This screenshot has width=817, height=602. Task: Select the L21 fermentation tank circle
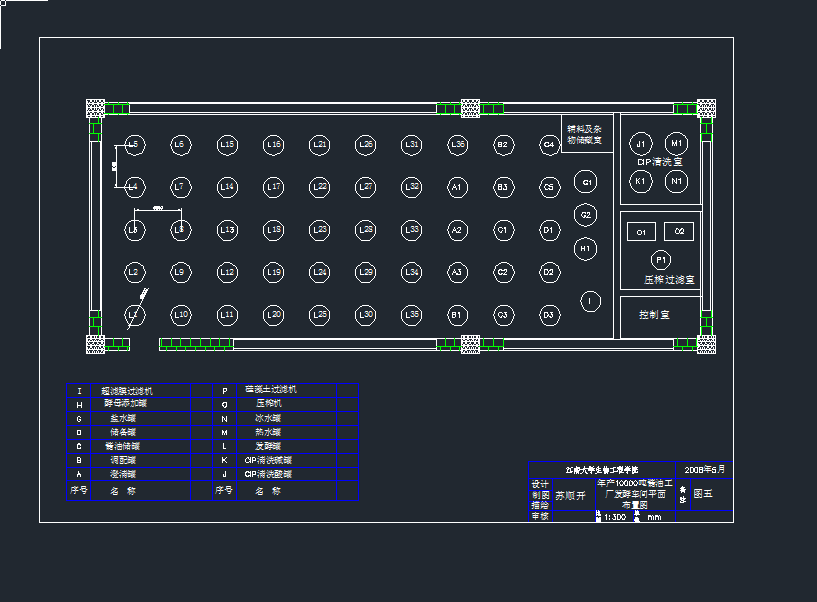tap(319, 145)
